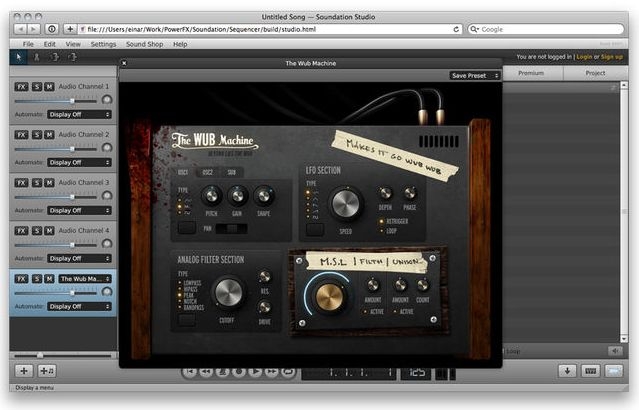Open FX for Audio Channel 1

click(x=21, y=87)
